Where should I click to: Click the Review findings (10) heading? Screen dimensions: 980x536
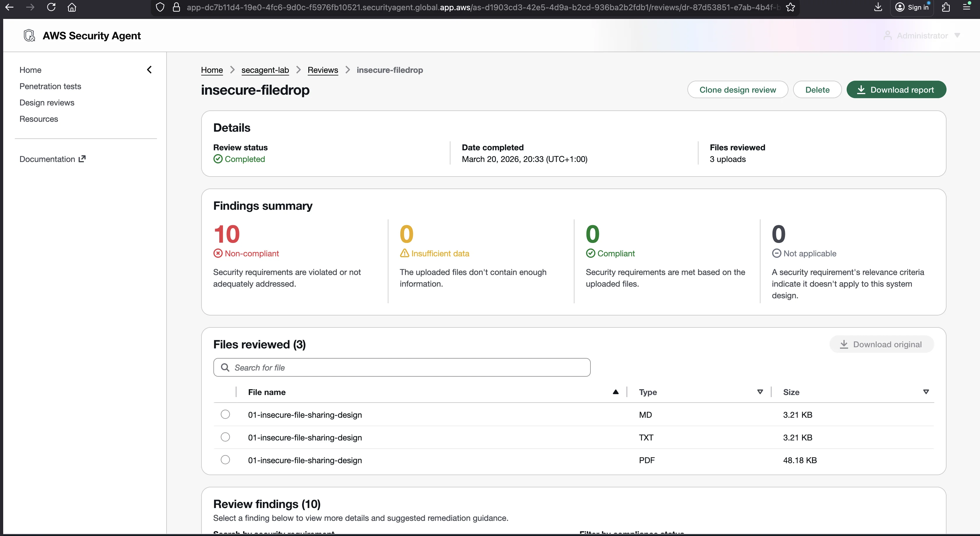[x=267, y=504]
